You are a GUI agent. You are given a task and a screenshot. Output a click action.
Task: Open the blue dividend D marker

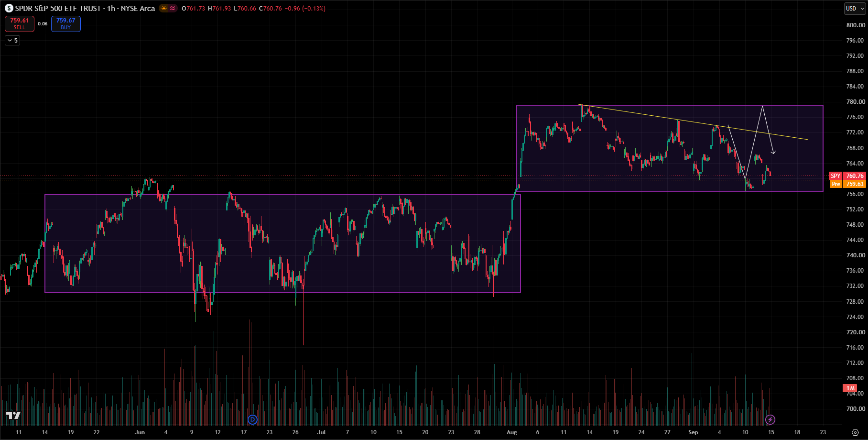[253, 420]
